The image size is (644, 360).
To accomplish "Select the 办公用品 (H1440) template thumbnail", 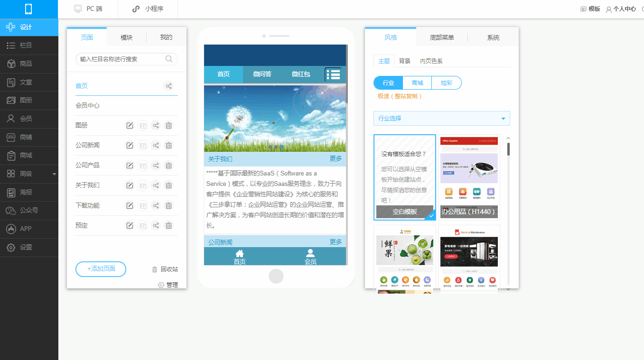I will (469, 177).
